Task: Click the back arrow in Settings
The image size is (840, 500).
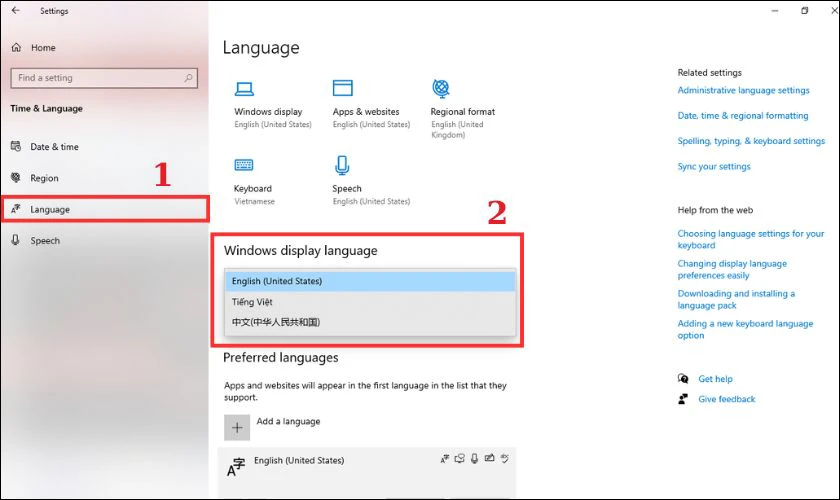Action: [16, 10]
